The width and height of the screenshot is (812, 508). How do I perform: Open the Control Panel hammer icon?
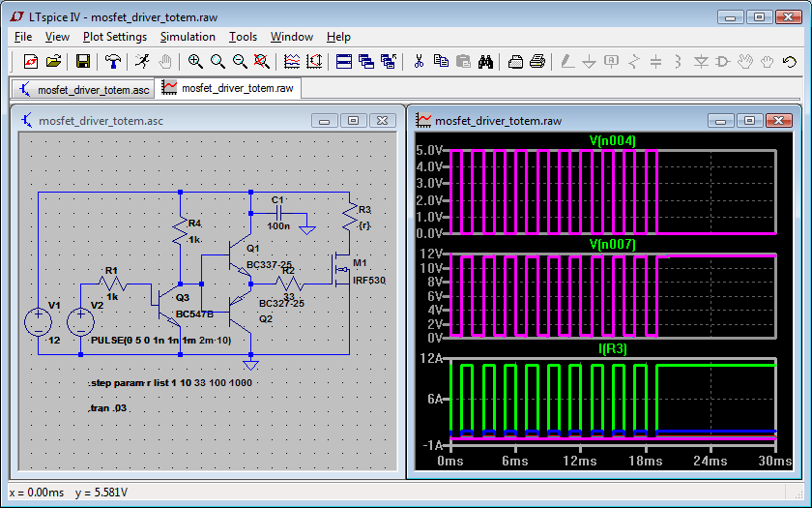click(112, 62)
